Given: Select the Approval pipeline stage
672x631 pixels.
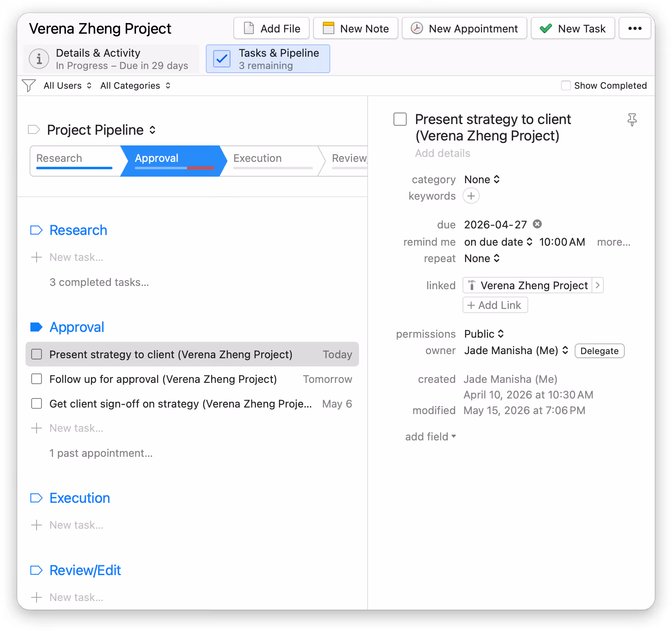Looking at the screenshot, I should click(174, 161).
